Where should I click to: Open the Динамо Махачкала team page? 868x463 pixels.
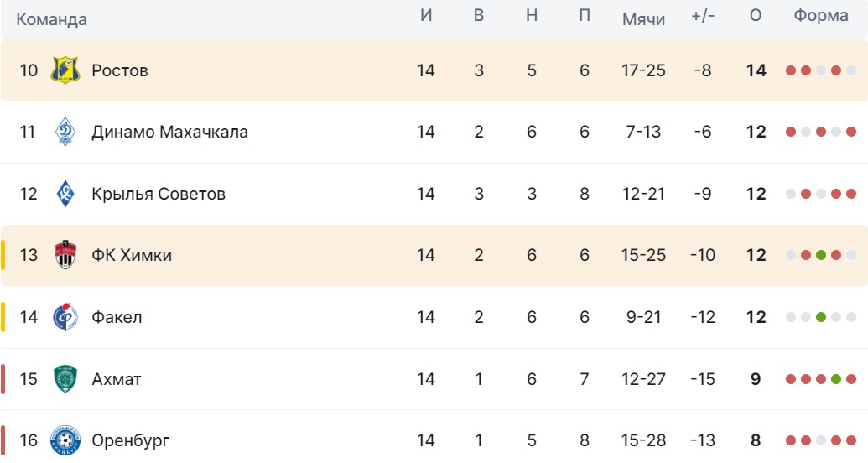tap(169, 133)
